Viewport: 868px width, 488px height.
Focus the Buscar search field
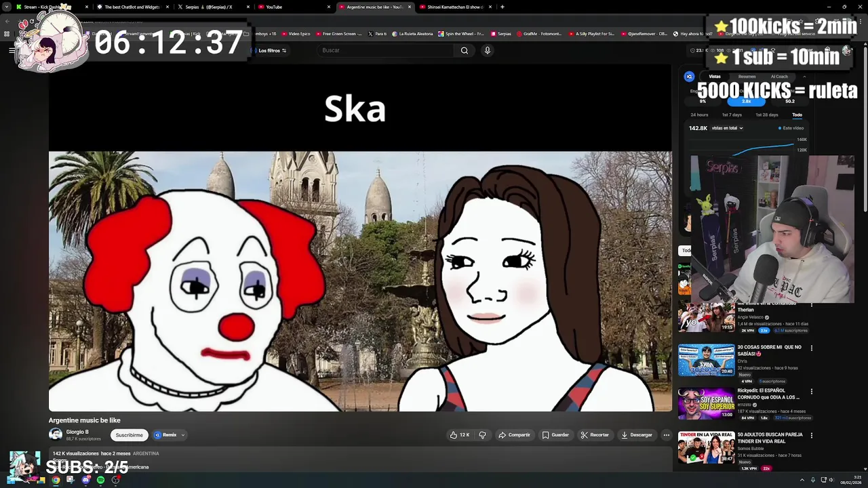[x=387, y=50]
